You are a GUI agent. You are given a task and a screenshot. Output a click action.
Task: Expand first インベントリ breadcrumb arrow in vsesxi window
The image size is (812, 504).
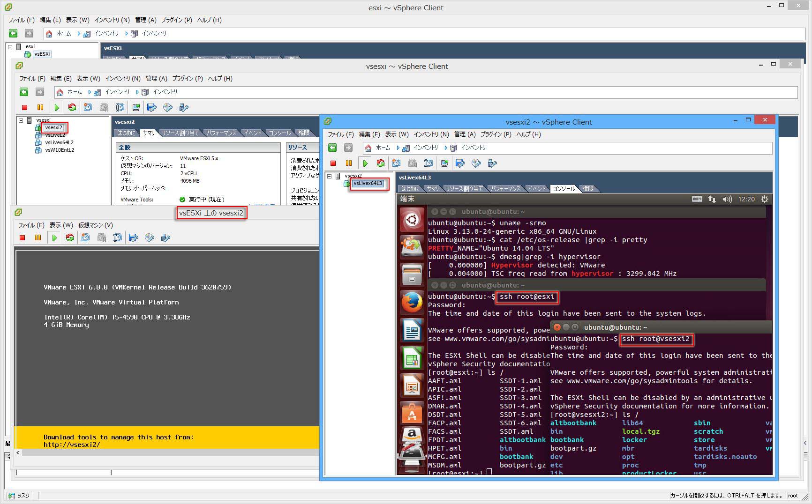click(90, 92)
